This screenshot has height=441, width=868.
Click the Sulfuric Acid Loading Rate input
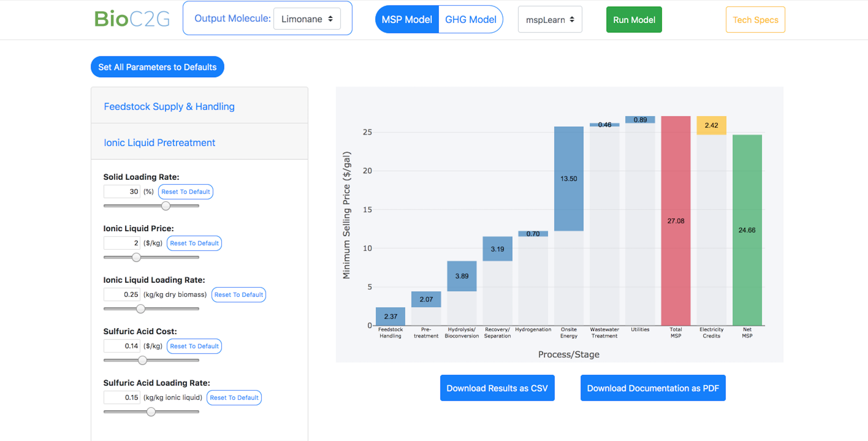tap(122, 398)
